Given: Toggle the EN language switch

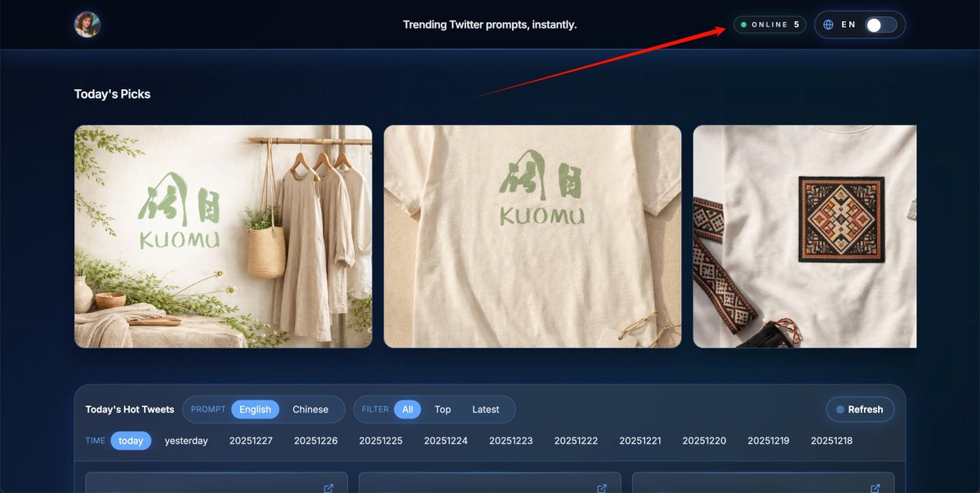Looking at the screenshot, I should tap(881, 24).
